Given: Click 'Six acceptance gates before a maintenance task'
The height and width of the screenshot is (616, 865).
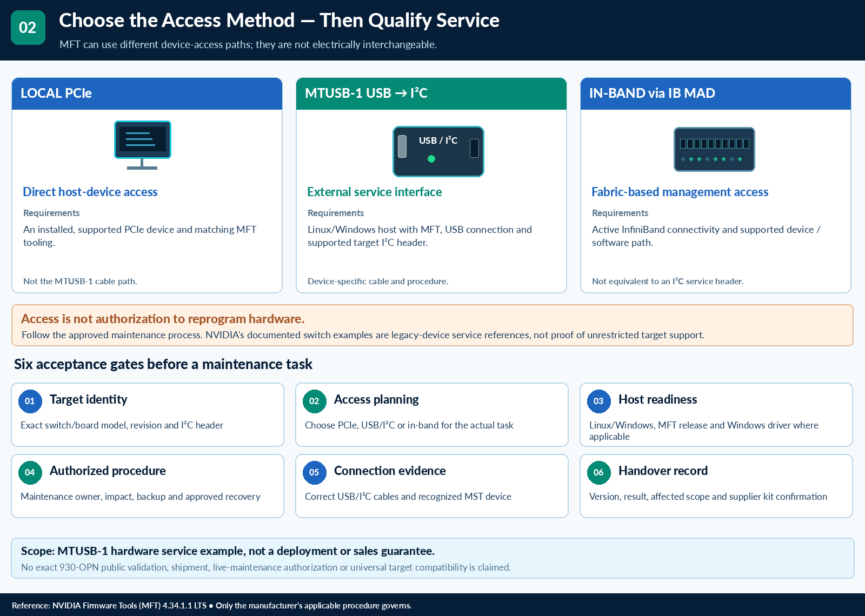Looking at the screenshot, I should [x=163, y=364].
